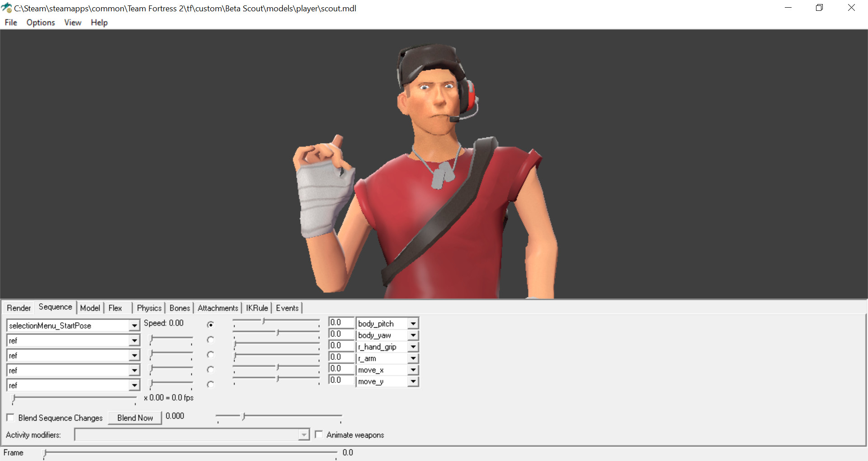Switch to the Render tab
The image size is (868, 461).
pyautogui.click(x=19, y=308)
